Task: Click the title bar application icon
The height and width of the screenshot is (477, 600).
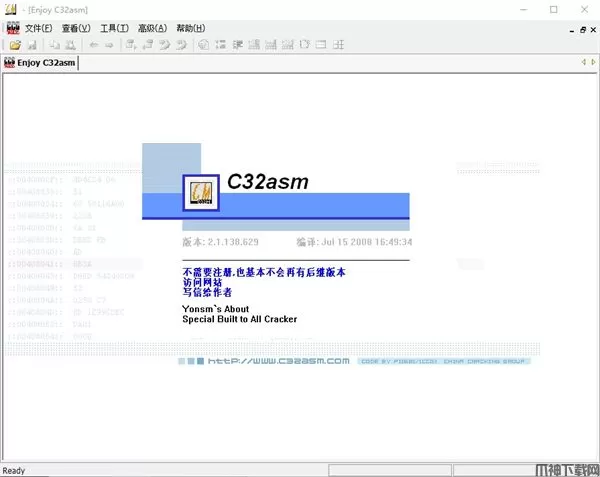Action: pos(11,10)
